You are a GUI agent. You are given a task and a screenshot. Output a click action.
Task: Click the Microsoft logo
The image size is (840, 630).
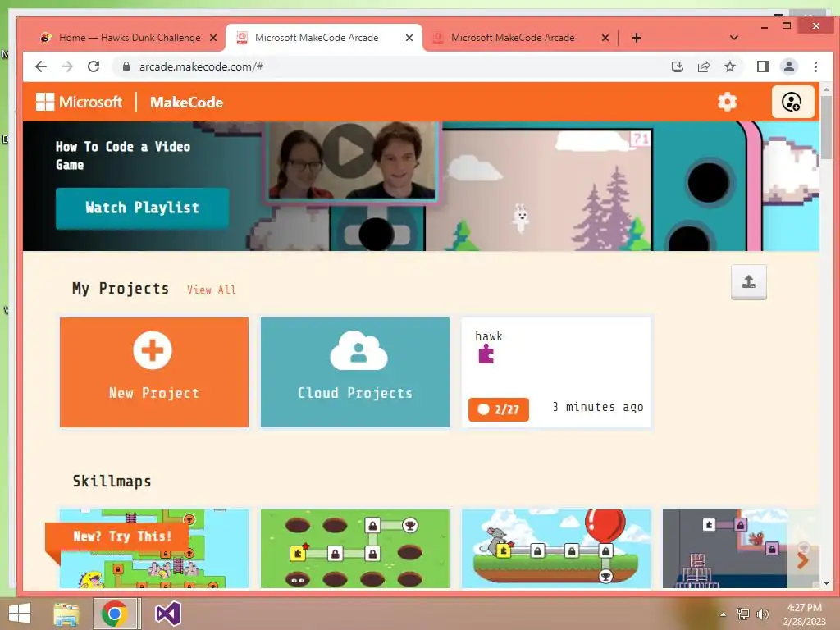click(x=80, y=102)
